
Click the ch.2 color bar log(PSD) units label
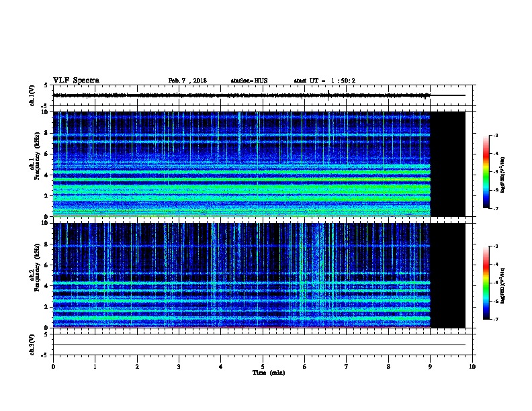point(503,285)
